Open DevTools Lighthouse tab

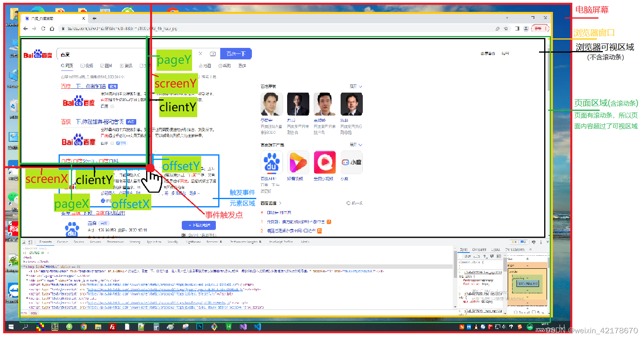tap(193, 242)
